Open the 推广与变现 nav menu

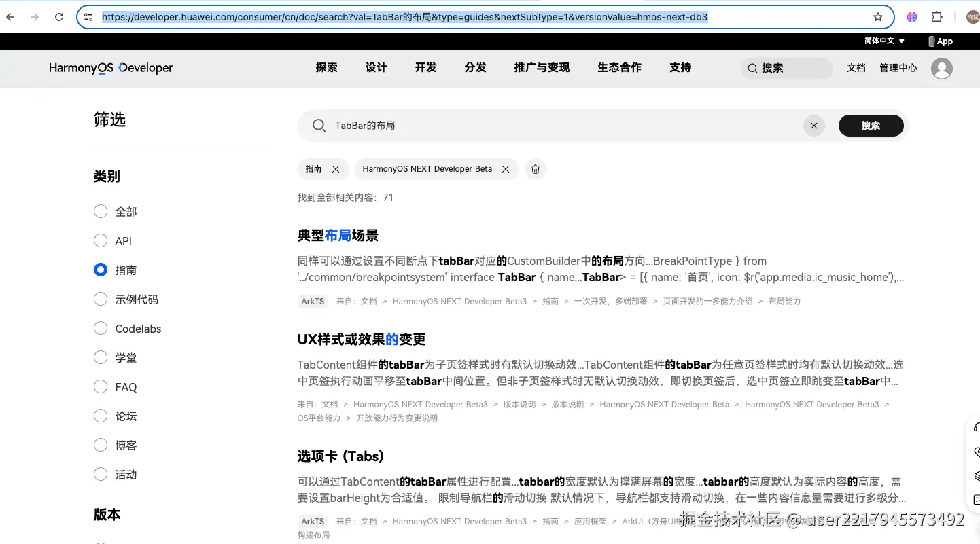coord(542,68)
